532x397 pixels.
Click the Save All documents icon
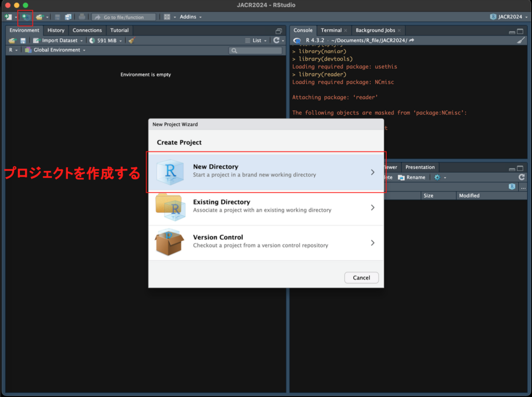point(68,17)
